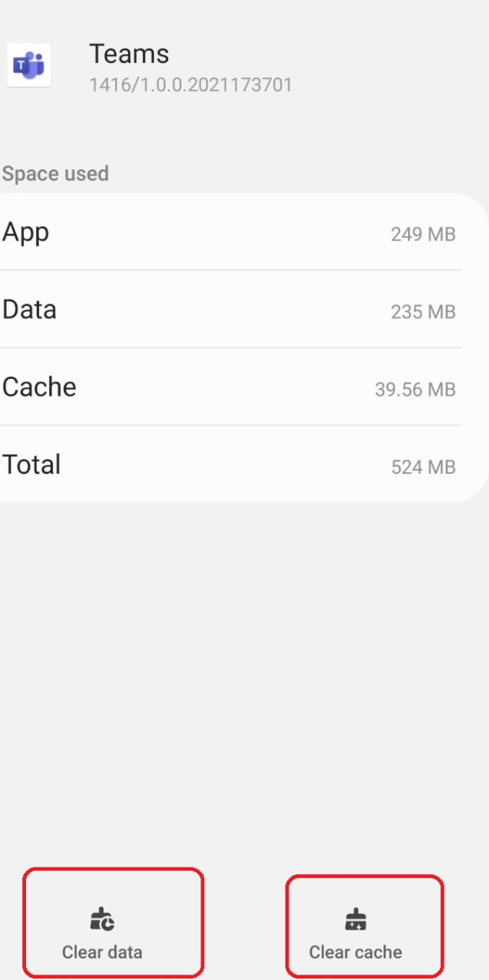Click the divider between App and Data rows

click(x=230, y=269)
